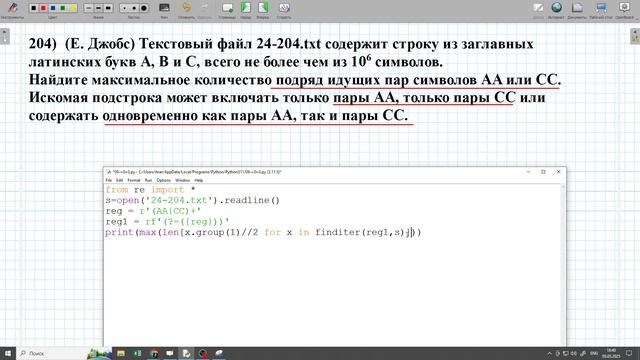Maximize the IDLE editor window
Screen dimensions: 640x360
click(543, 172)
